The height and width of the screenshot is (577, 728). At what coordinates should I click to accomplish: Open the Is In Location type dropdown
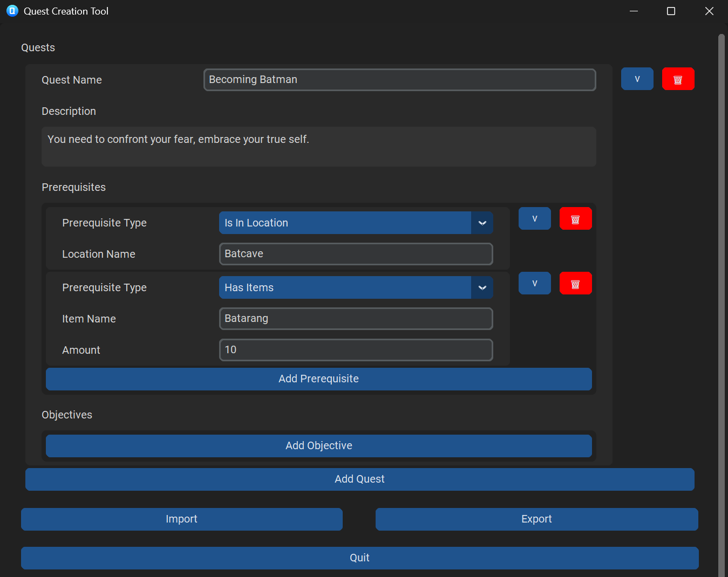(x=356, y=223)
